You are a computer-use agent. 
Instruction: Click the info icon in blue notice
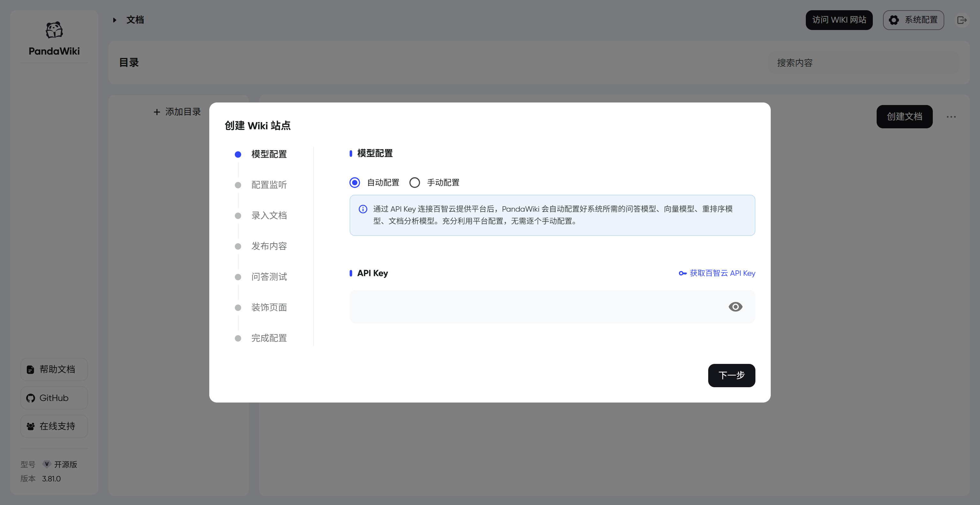point(363,209)
